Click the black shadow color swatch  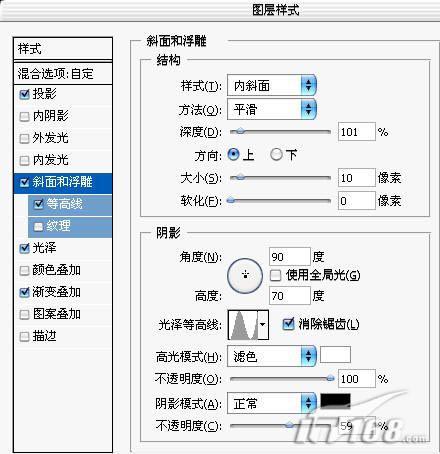click(x=335, y=401)
